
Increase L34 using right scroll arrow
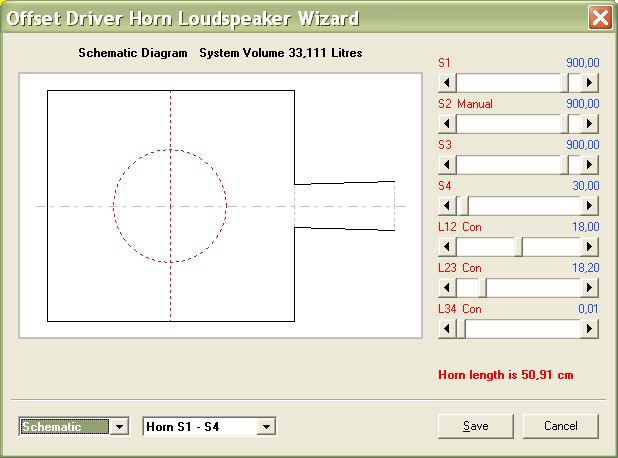pyautogui.click(x=589, y=329)
